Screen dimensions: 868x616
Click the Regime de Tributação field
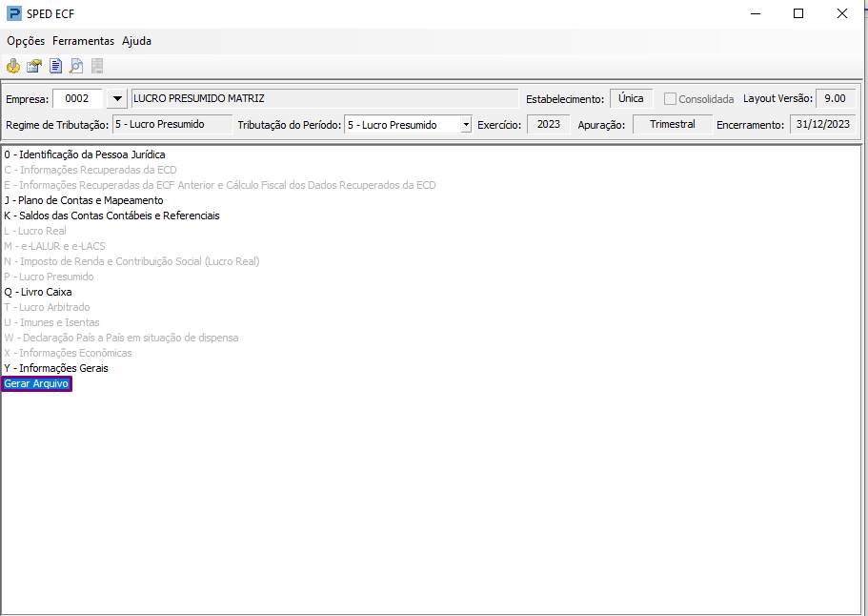click(x=172, y=125)
